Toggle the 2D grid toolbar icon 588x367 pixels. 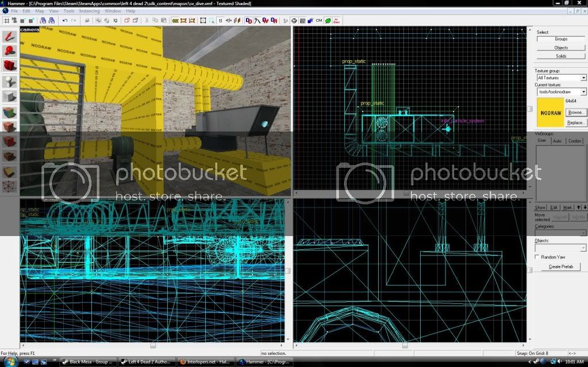tap(6, 21)
